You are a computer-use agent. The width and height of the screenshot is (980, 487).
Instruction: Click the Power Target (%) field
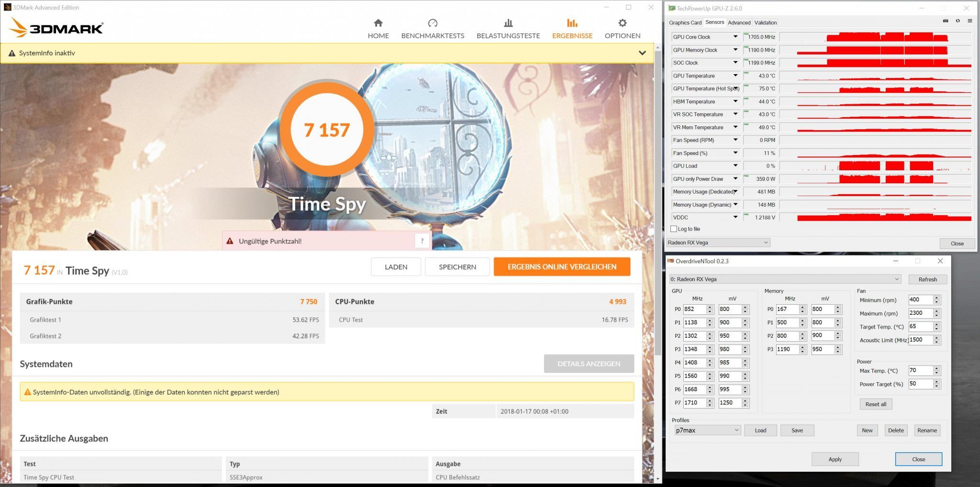[921, 384]
